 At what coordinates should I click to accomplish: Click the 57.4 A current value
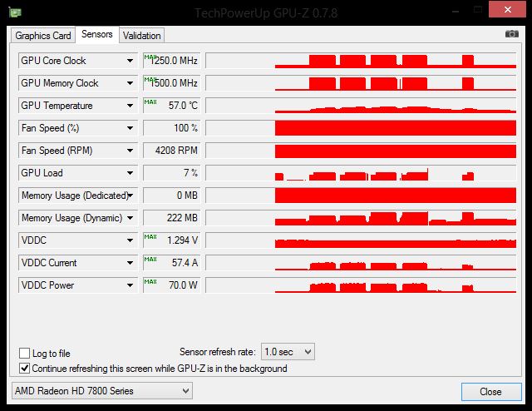coord(172,263)
